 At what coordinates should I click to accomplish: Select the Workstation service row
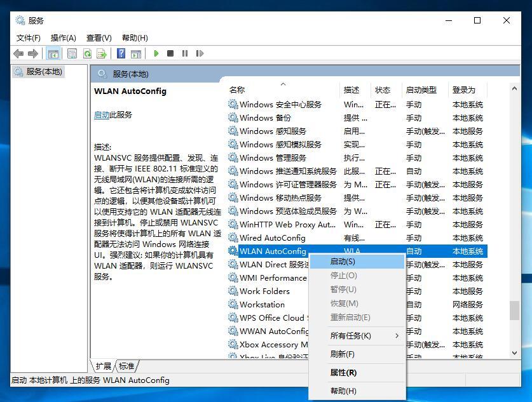[262, 304]
